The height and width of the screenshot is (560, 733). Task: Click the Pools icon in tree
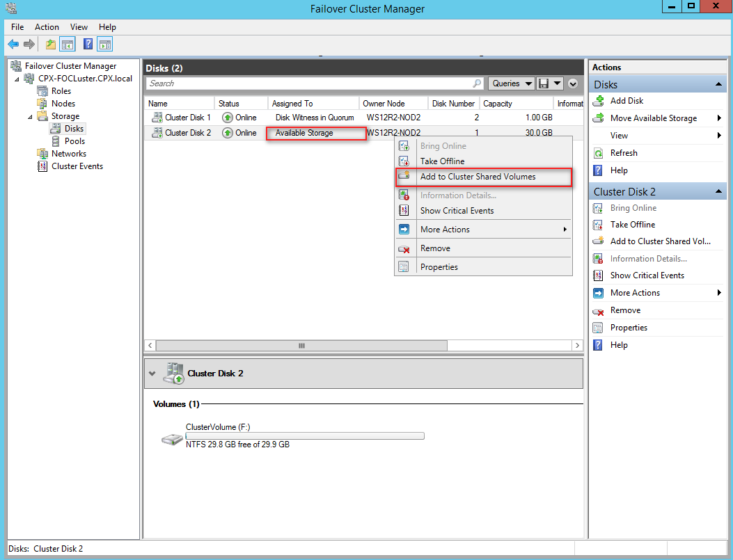pos(55,141)
